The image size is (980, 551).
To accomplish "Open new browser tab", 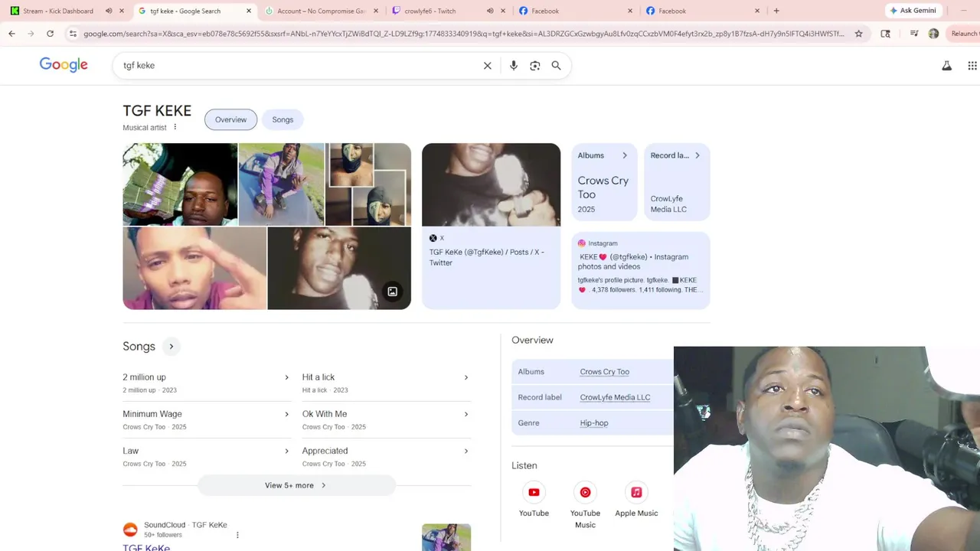I will point(776,11).
